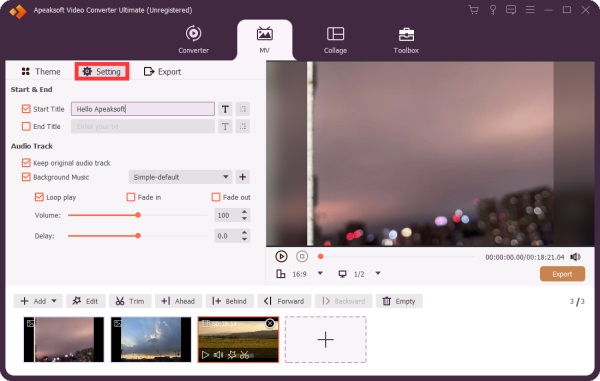The width and height of the screenshot is (600, 381).
Task: Enable the End Title checkbox
Action: (x=26, y=126)
